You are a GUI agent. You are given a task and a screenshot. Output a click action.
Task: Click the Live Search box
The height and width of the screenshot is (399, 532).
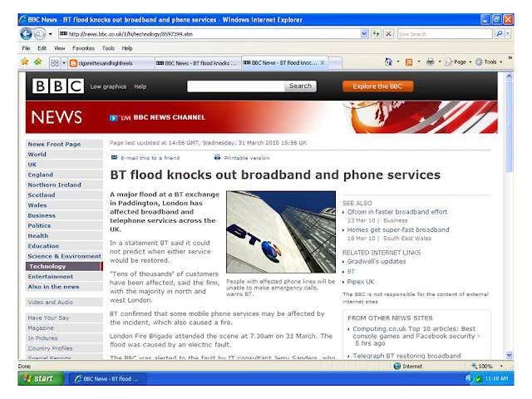pos(445,34)
